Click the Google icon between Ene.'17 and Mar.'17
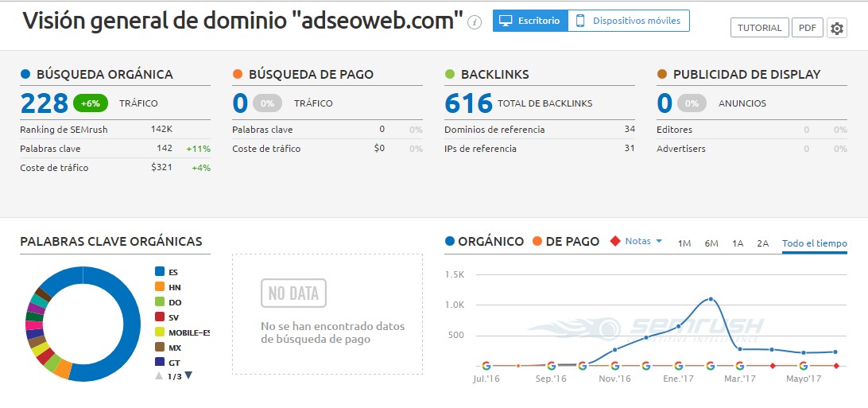The width and height of the screenshot is (868, 408). pos(711,366)
